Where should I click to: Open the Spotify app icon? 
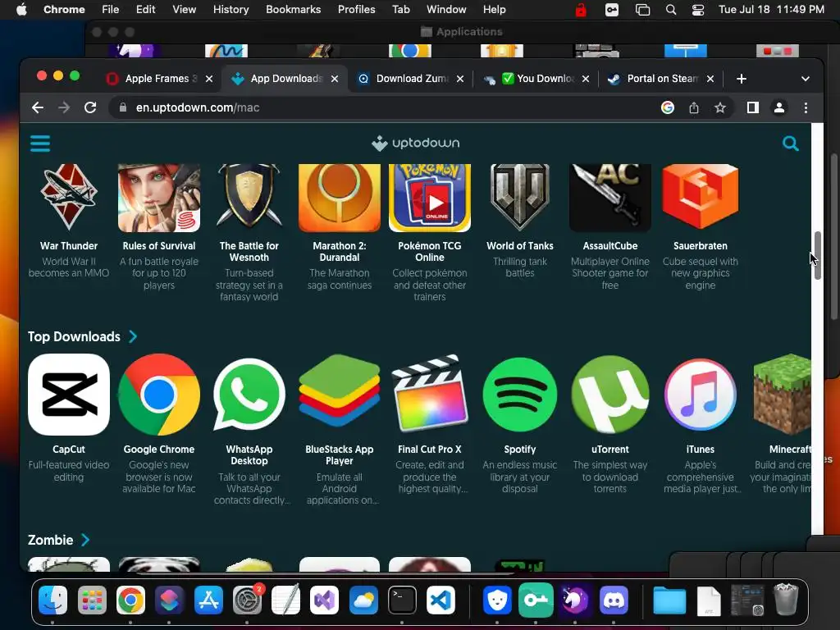click(x=519, y=395)
